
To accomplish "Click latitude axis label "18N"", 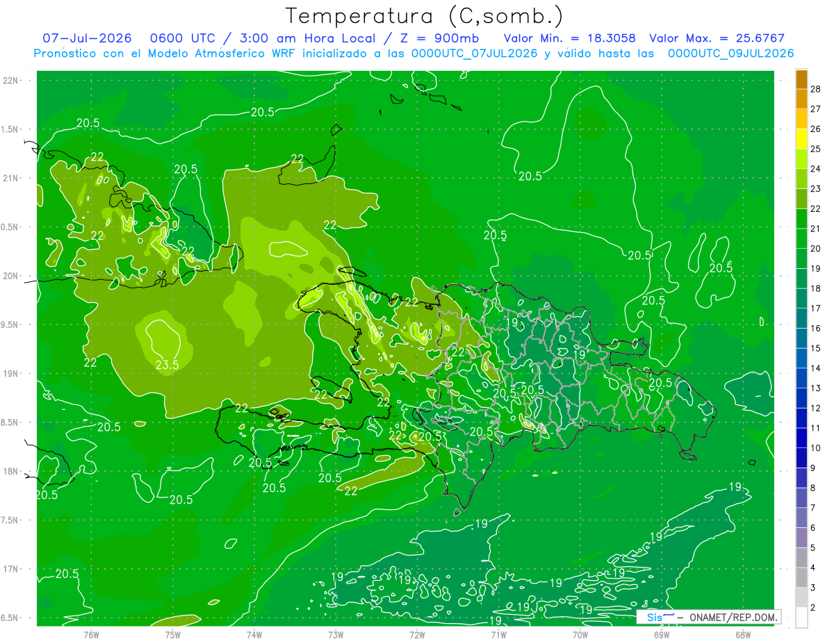I will (10, 471).
